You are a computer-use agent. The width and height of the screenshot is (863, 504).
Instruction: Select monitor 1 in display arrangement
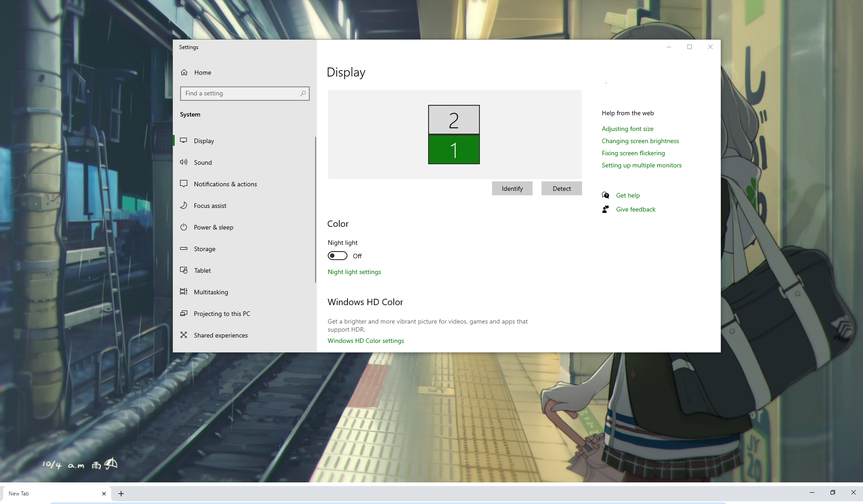(x=454, y=149)
